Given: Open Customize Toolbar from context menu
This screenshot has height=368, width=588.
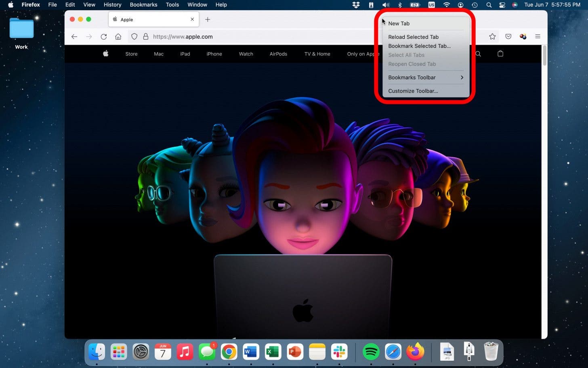Looking at the screenshot, I should 413,91.
